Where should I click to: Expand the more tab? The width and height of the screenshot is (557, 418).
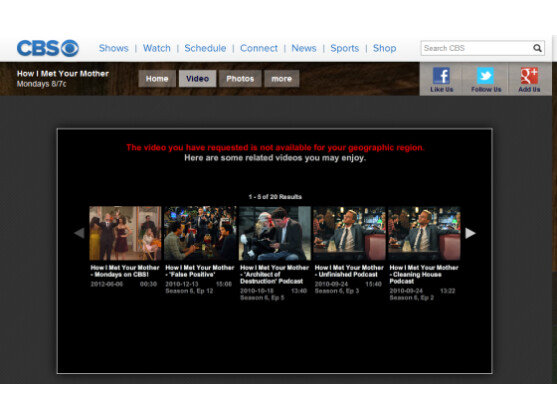coord(282,78)
